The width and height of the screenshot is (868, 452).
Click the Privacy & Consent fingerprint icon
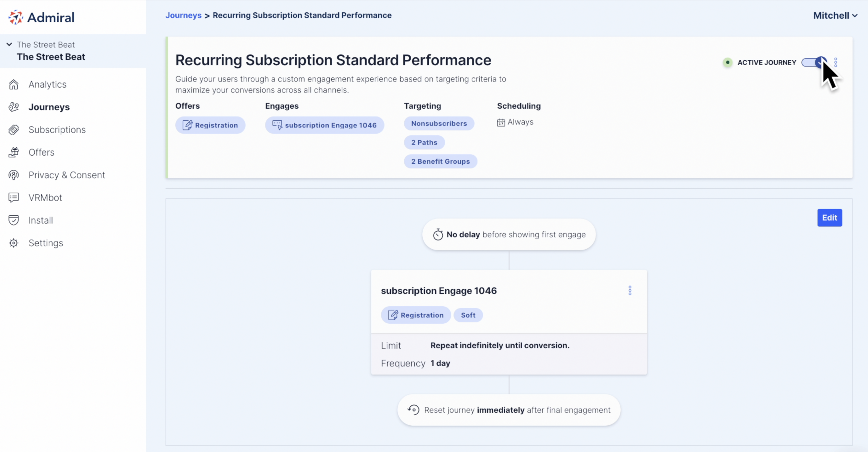tap(13, 175)
